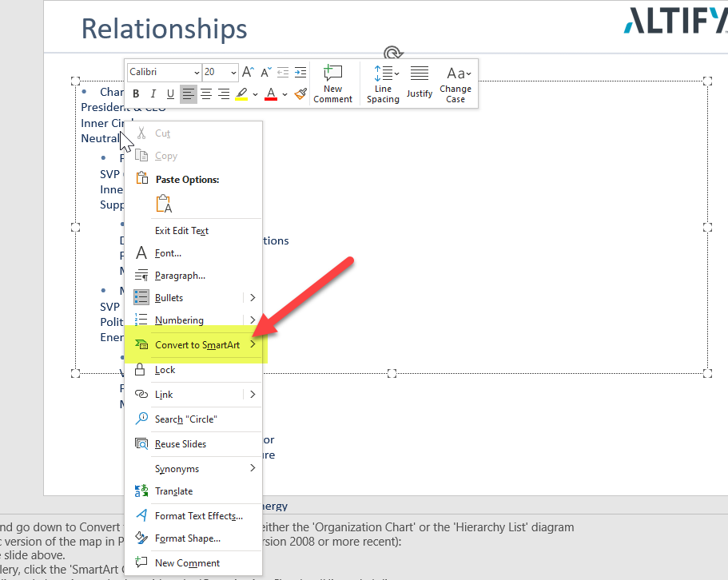Image resolution: width=728 pixels, height=580 pixels.
Task: Click the Increase Indent icon
Action: [x=300, y=72]
